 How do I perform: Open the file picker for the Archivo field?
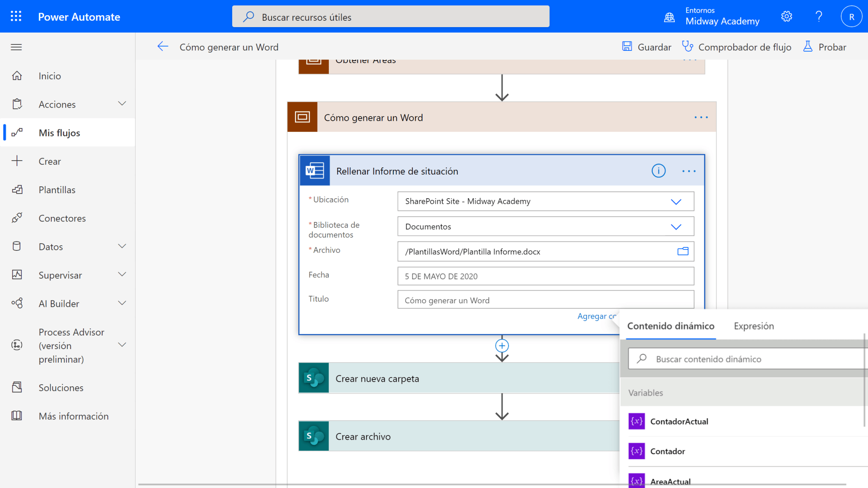[683, 251]
